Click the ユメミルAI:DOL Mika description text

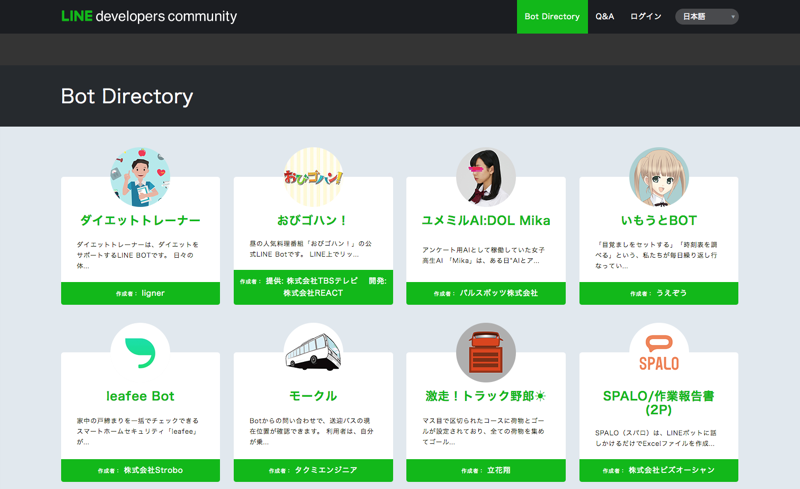click(x=484, y=255)
